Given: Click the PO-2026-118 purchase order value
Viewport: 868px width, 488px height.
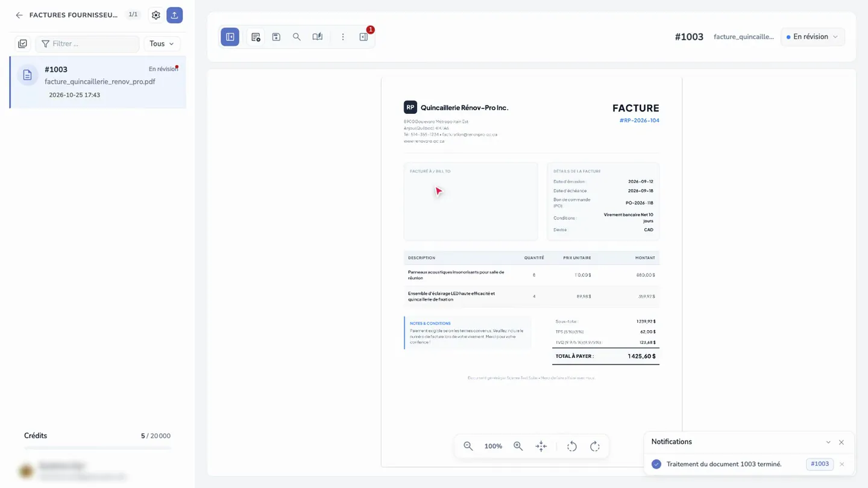Looking at the screenshot, I should coord(639,203).
